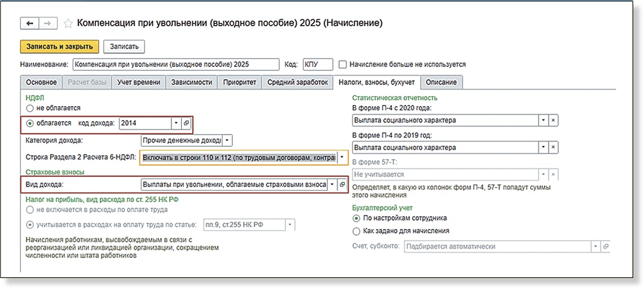Choose 'Как задано для начисления' radio option

[x=356, y=231]
